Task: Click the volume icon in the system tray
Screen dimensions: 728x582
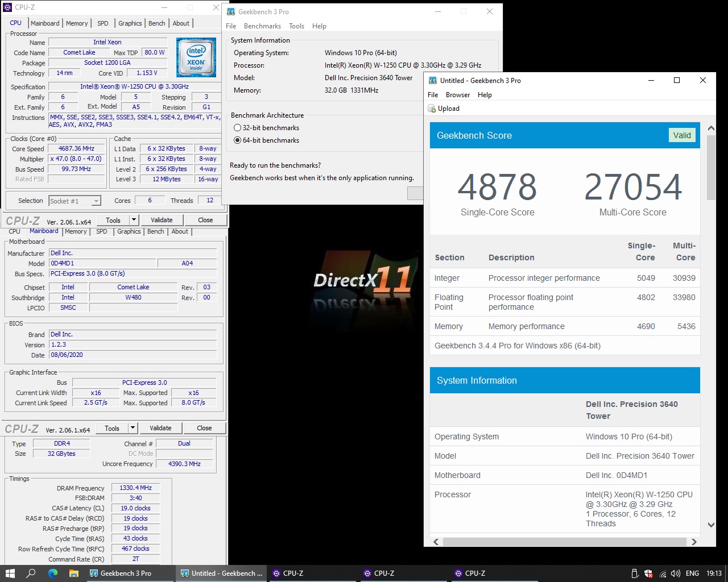Action: pyautogui.click(x=675, y=573)
